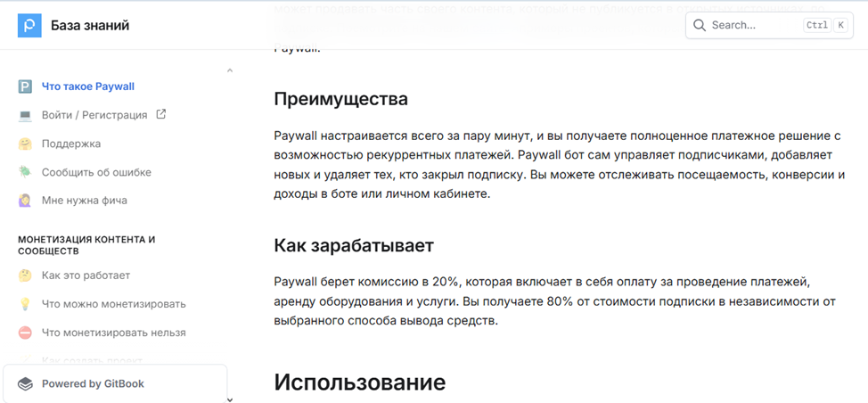
Task: Click the laptop icon beside Войти / Регистрация
Action: tap(25, 116)
